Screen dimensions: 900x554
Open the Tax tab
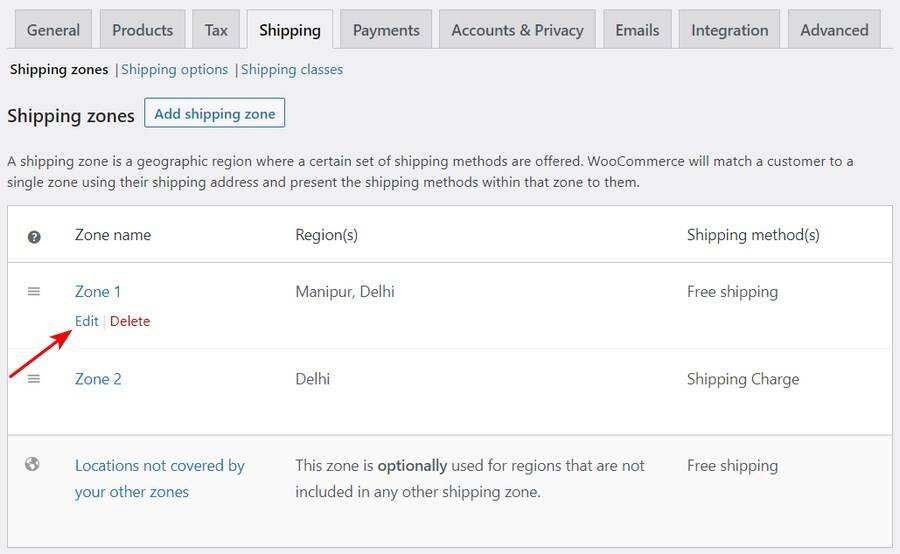[216, 30]
